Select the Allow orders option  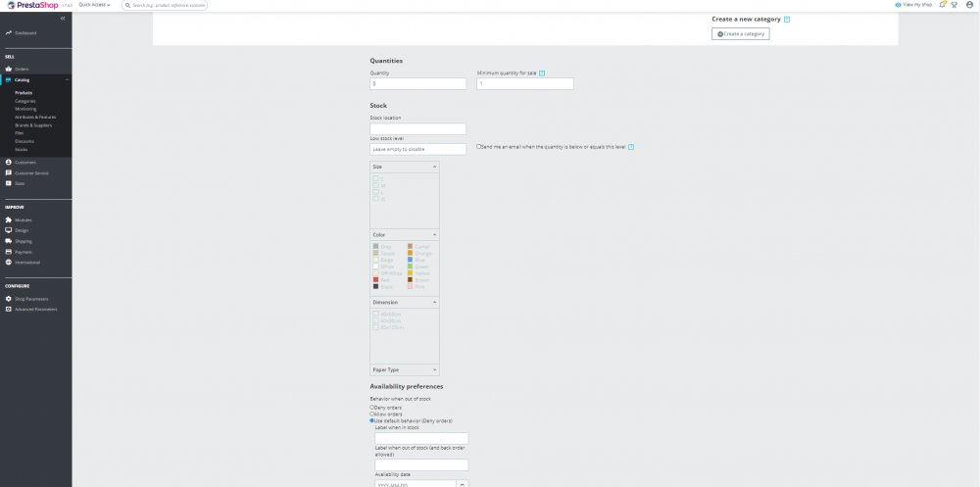(x=371, y=414)
